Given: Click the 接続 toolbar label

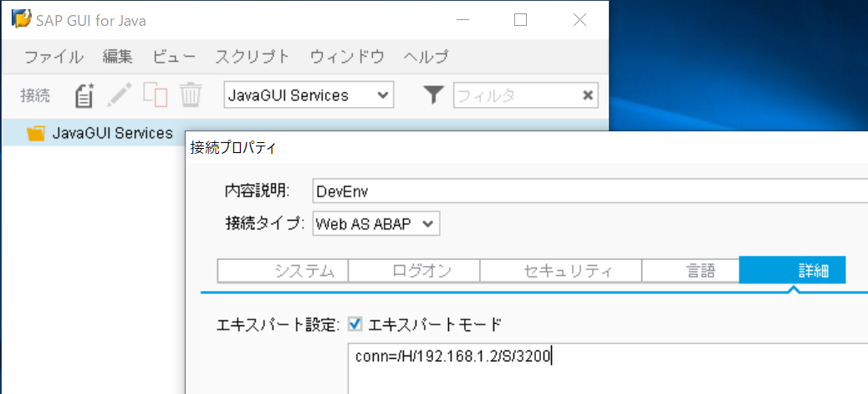Looking at the screenshot, I should (x=35, y=95).
